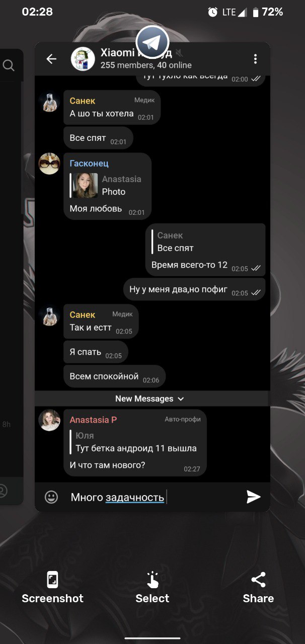The height and width of the screenshot is (644, 305).
Task: Open the emoji picker smiley icon
Action: coord(51,497)
